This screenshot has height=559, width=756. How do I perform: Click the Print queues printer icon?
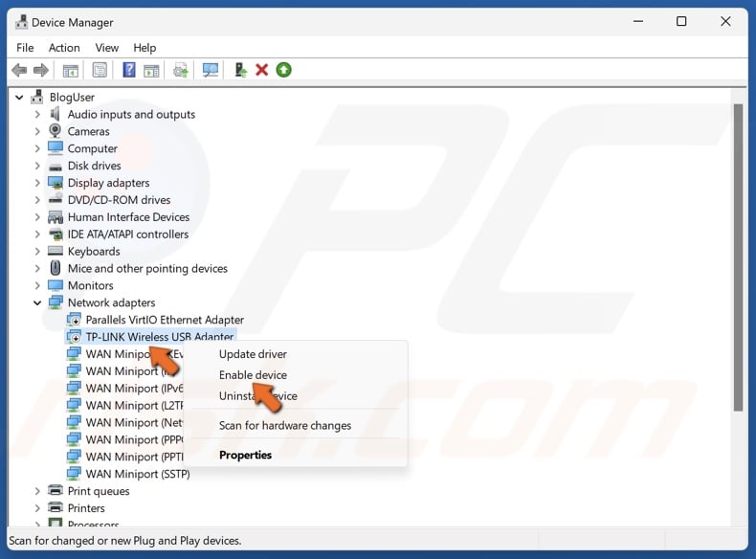(x=56, y=490)
